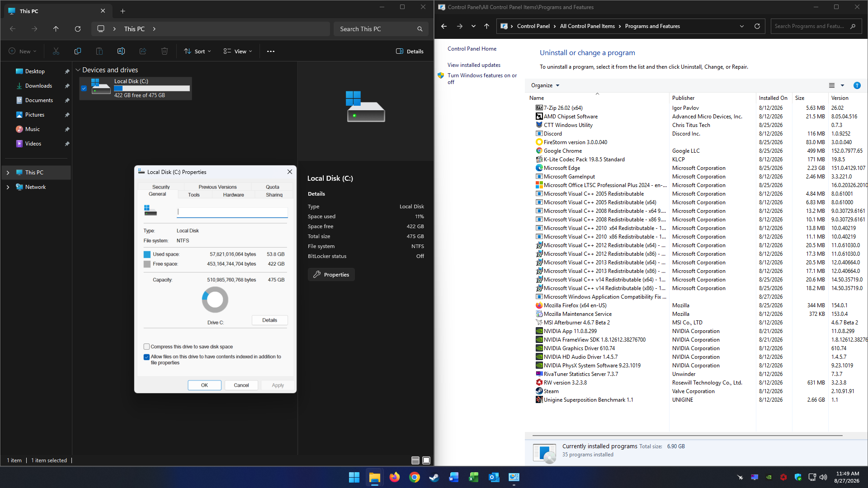Click Local Disk (C:) usage bar
The image size is (868, 488).
point(152,89)
